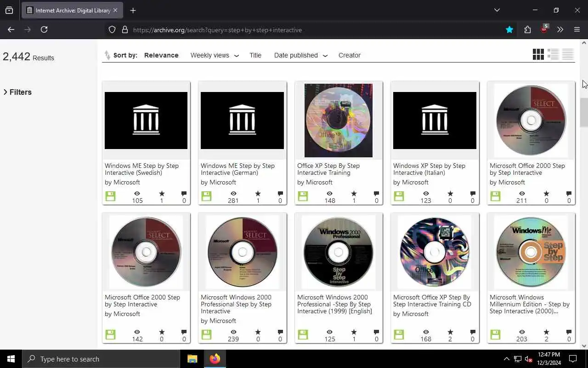Click Windows ME German placeholder thumbnail

coord(242,121)
